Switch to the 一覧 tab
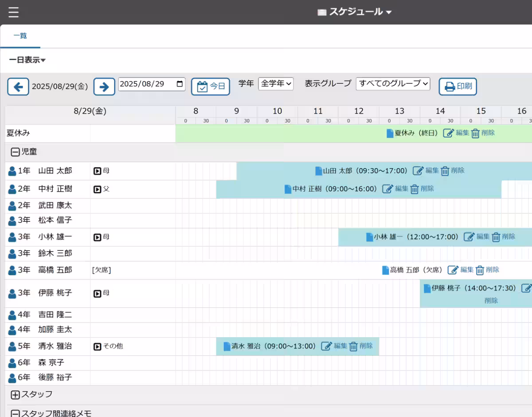The width and height of the screenshot is (532, 417). pyautogui.click(x=20, y=36)
